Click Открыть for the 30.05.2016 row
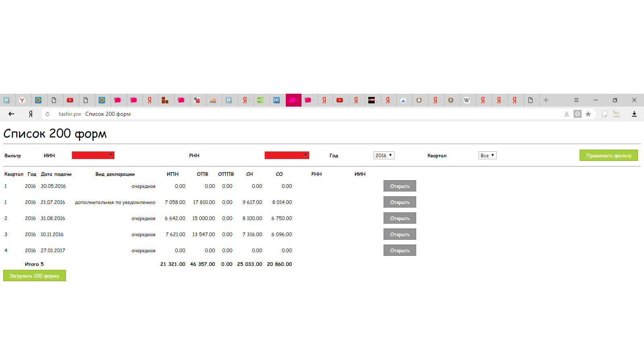Viewport: 644px width, 362px height. coord(400,186)
